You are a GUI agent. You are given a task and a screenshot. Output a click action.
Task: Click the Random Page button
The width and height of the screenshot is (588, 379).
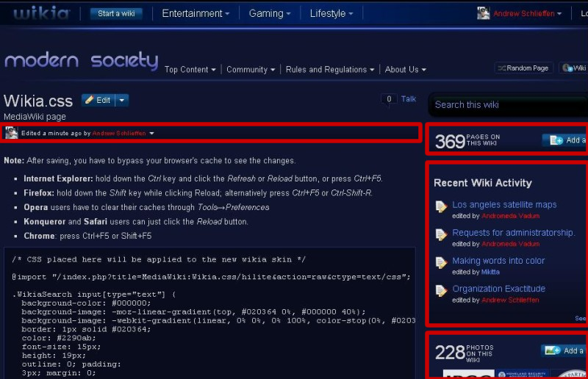coord(523,68)
